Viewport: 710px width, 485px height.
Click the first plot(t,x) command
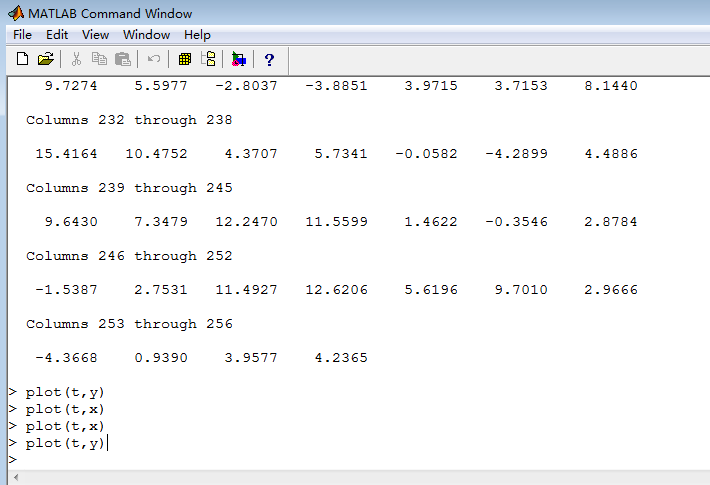click(65, 409)
